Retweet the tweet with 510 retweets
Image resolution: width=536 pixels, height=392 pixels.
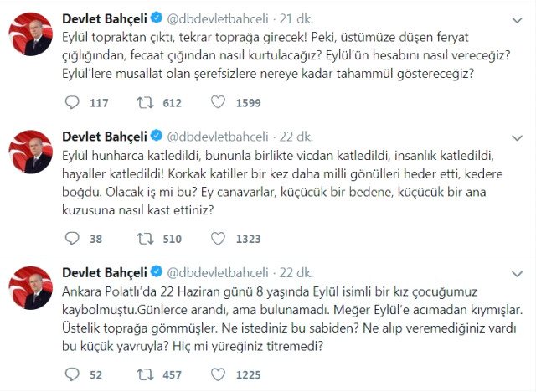pyautogui.click(x=147, y=238)
